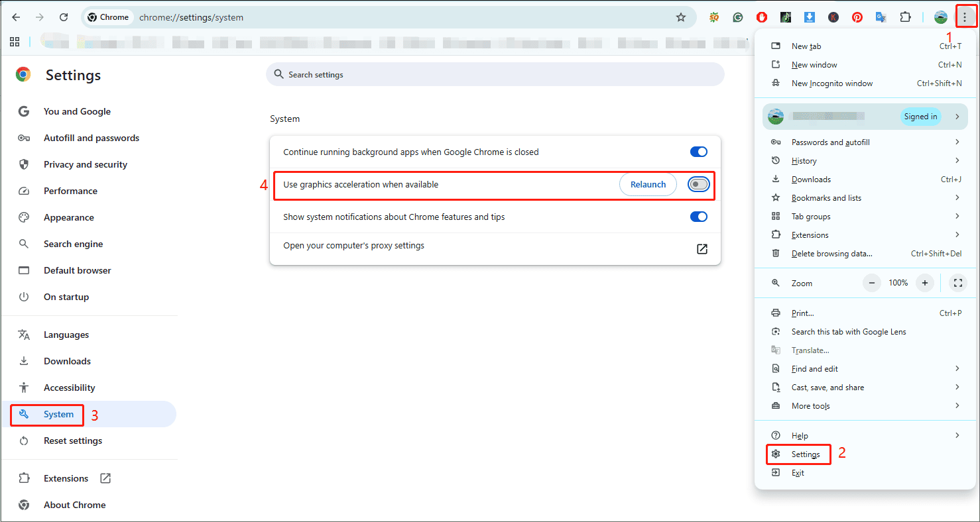This screenshot has height=522, width=980.
Task: Reload the current page
Action: coord(64,17)
